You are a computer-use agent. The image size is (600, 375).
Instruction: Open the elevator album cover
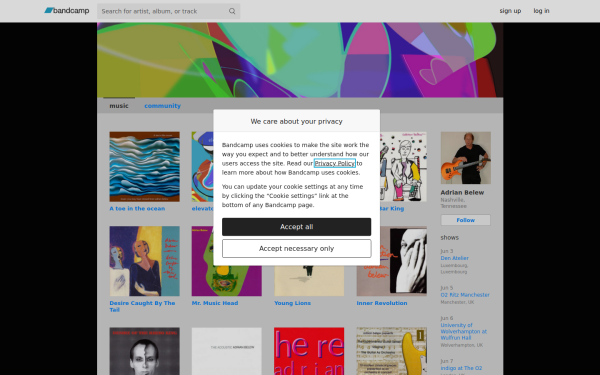202,167
